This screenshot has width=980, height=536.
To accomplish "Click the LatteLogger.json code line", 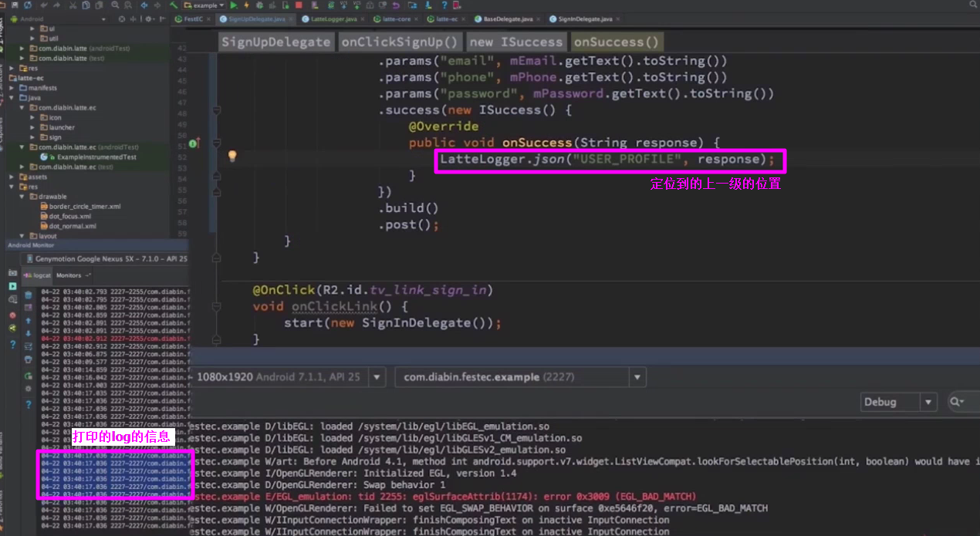I will [x=607, y=160].
